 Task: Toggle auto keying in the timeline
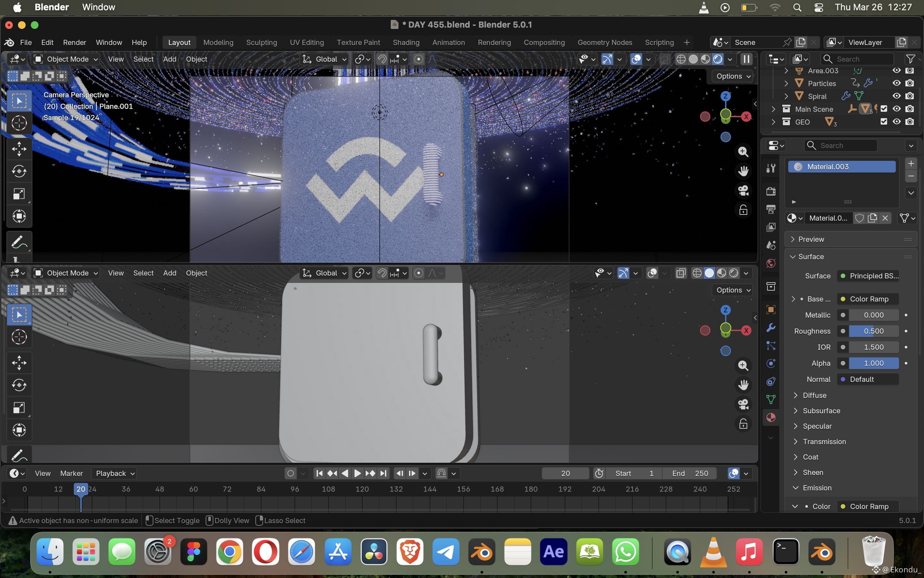pos(291,474)
